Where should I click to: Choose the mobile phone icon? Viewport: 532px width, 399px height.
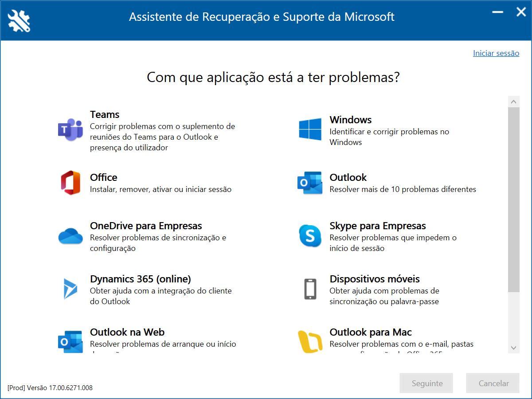coord(310,289)
